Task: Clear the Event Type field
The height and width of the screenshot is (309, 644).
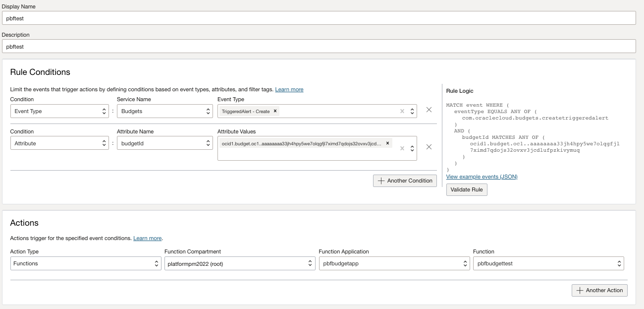Action: click(402, 111)
